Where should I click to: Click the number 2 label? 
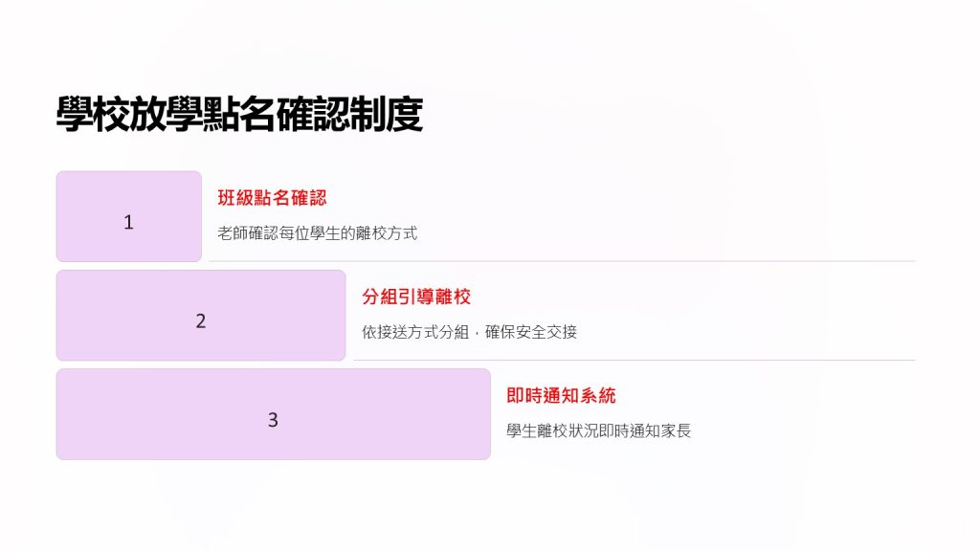201,321
